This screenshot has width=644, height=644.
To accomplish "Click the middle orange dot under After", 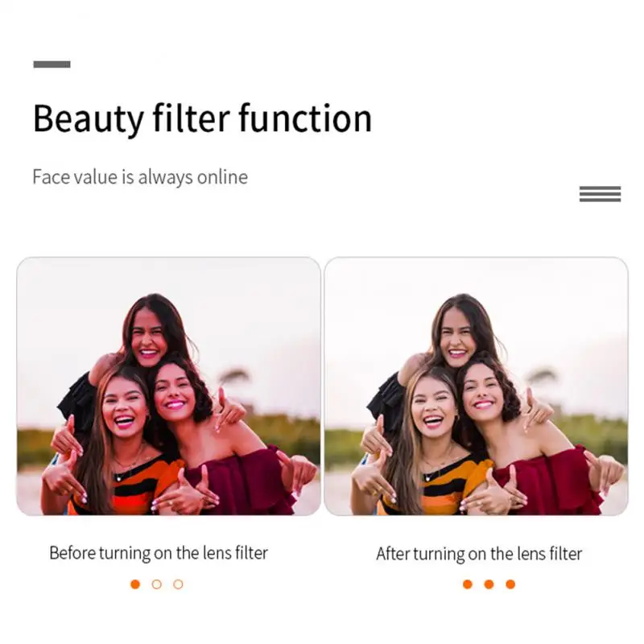I will tap(489, 584).
